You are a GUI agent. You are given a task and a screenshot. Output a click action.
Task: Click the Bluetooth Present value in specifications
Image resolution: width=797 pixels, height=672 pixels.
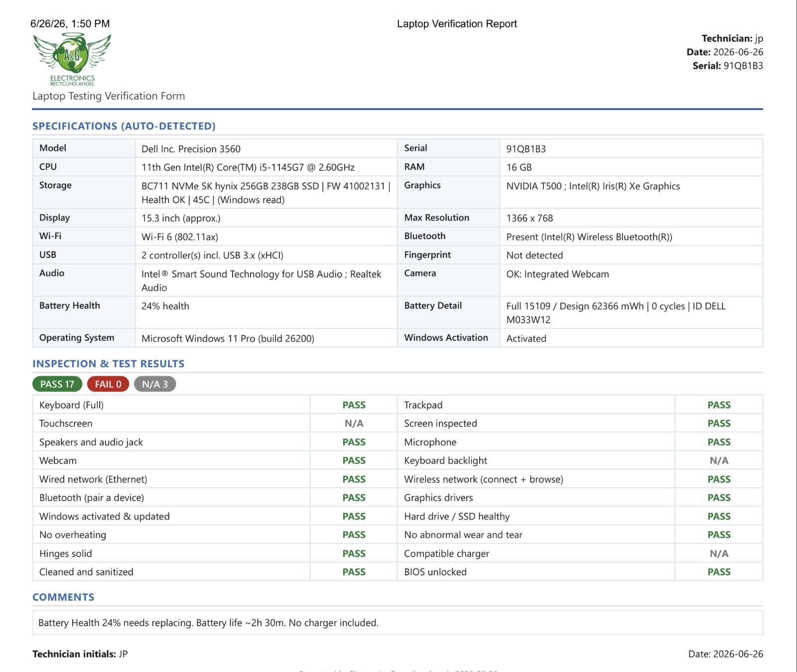[x=589, y=237]
